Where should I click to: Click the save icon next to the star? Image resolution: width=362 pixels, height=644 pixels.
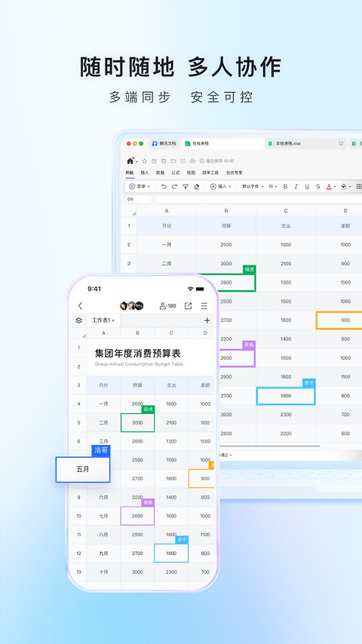(x=154, y=161)
